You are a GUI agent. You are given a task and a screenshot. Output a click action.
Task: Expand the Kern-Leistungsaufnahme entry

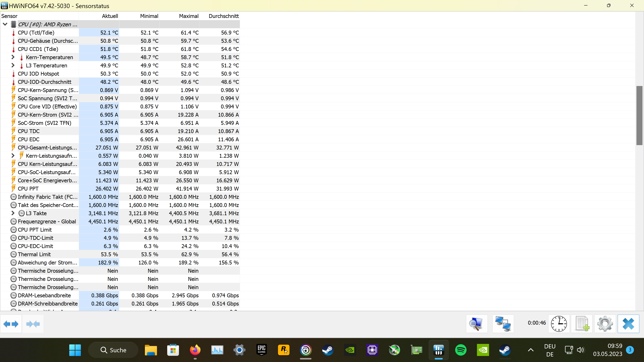tap(13, 155)
